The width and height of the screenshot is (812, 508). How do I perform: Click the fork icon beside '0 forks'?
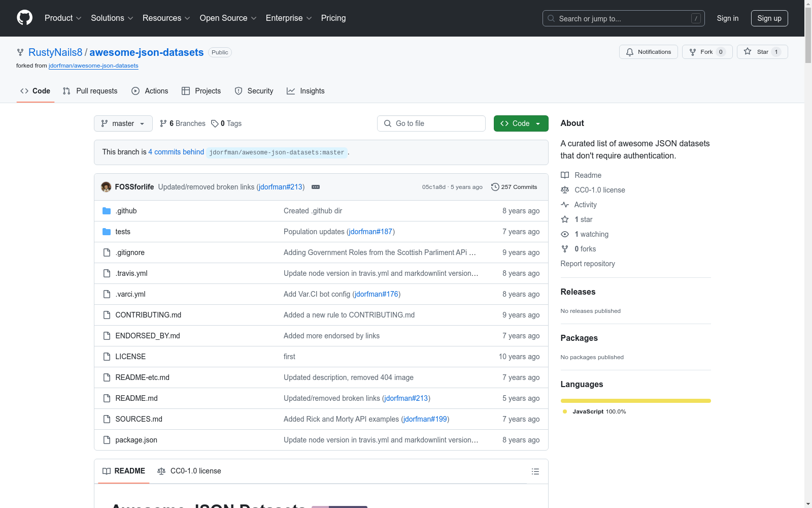coord(565,249)
